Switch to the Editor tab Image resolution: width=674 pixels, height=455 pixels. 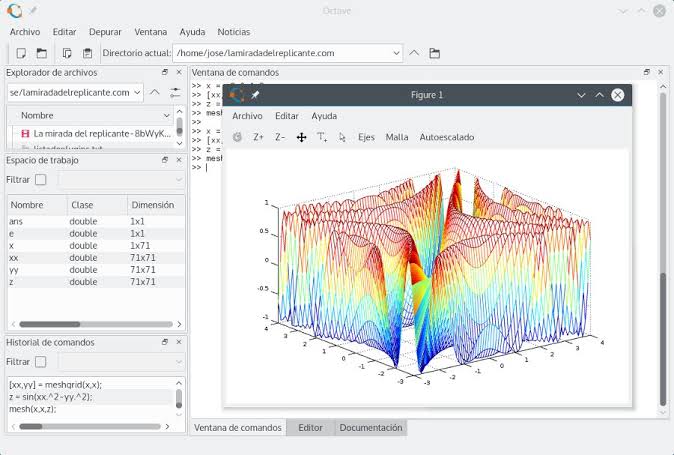[x=310, y=428]
